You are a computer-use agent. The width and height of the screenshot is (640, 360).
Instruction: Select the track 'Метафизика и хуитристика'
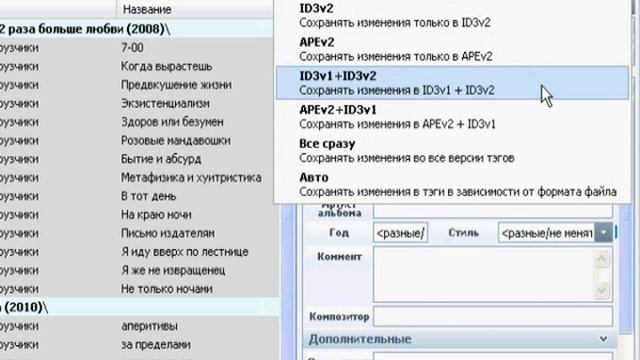click(x=191, y=178)
